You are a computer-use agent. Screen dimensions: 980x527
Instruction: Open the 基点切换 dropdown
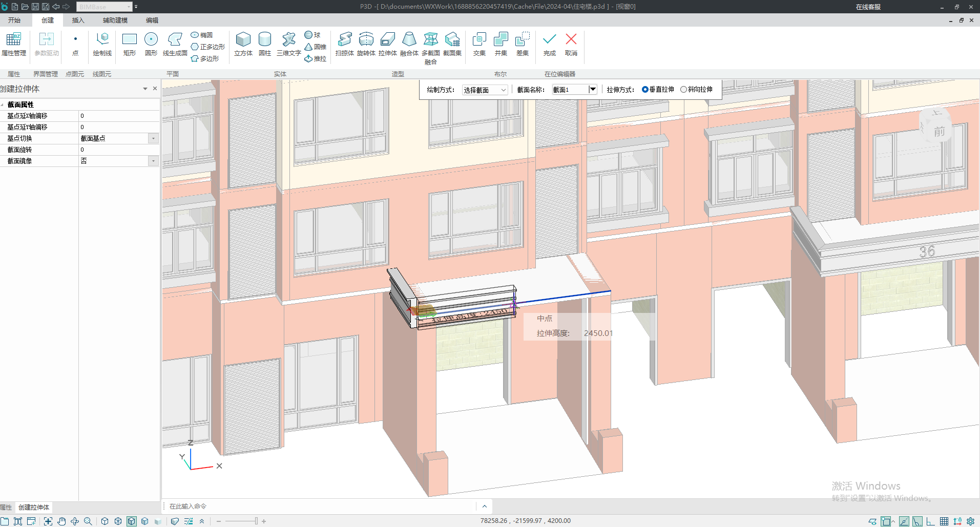tap(153, 138)
